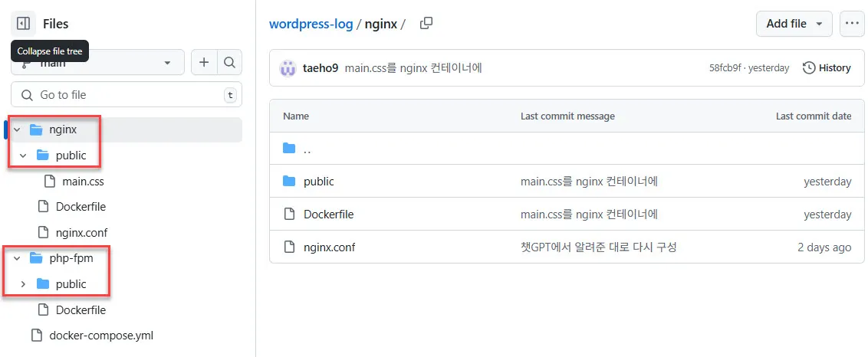This screenshot has height=357, width=868.
Task: Click the nginx.conf file icon in the list
Action: pyautogui.click(x=288, y=247)
